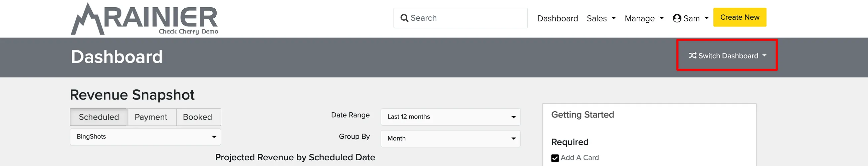Click the caret arrow next to Sales
The height and width of the screenshot is (166, 868).
click(x=614, y=18)
